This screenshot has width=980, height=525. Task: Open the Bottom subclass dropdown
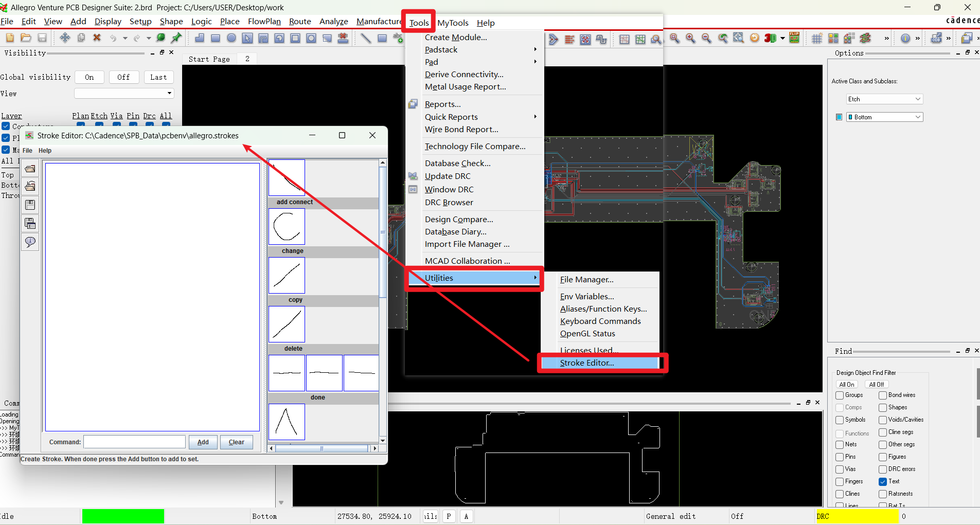(884, 117)
